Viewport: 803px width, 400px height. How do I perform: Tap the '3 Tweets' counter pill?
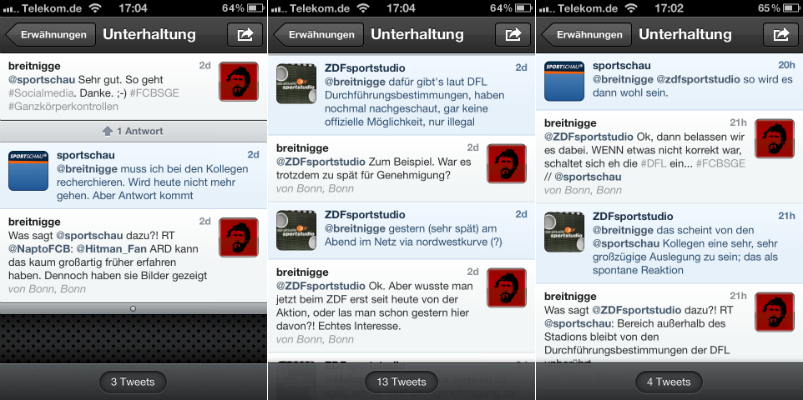point(133,382)
